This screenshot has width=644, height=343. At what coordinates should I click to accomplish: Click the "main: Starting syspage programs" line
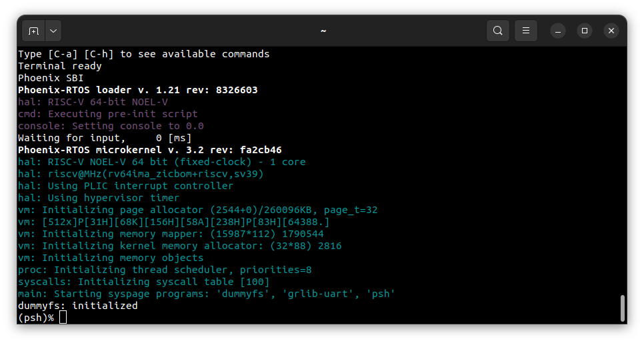[x=206, y=294]
